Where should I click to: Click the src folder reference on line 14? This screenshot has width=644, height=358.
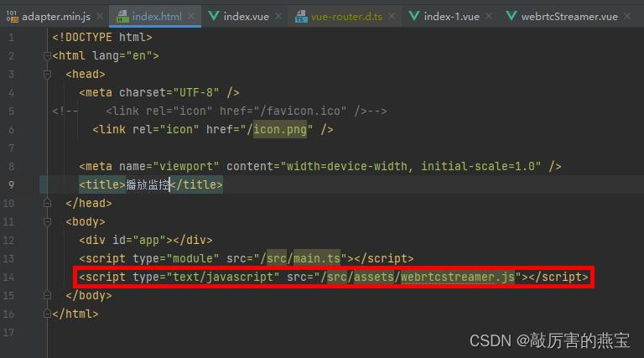click(x=337, y=277)
